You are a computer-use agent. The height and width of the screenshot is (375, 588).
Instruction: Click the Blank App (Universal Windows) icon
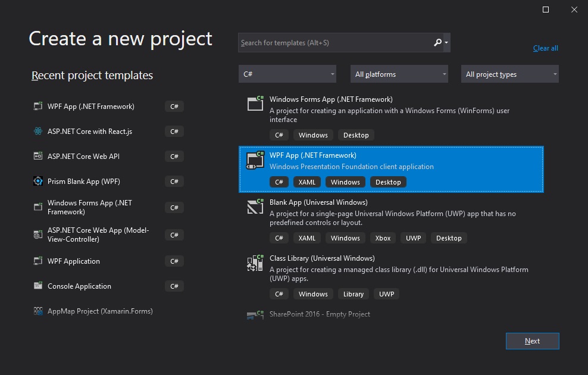(255, 207)
